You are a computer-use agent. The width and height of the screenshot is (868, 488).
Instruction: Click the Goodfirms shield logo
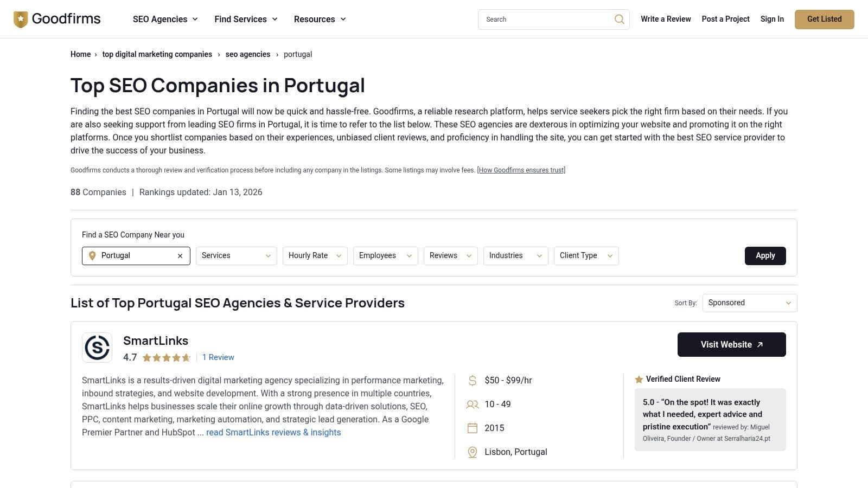pos(21,20)
